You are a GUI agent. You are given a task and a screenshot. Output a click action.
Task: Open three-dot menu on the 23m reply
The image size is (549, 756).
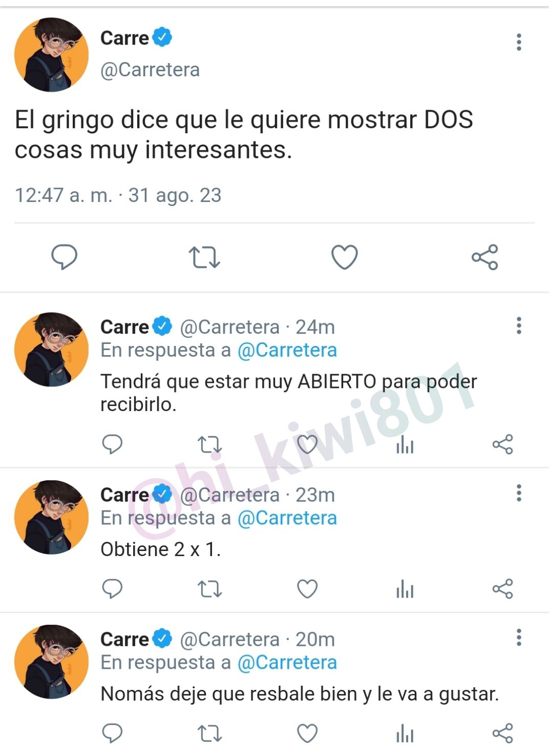pos(519,493)
